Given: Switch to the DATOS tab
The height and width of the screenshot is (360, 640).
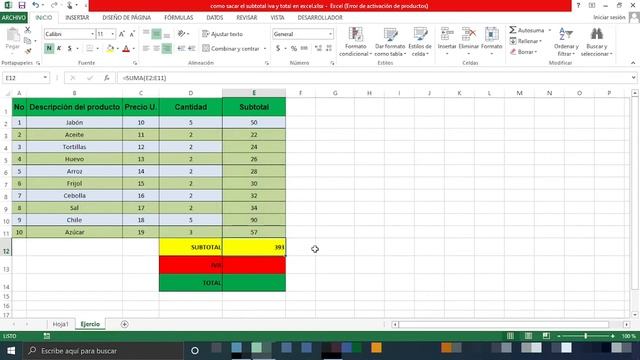Looking at the screenshot, I should click(215, 18).
